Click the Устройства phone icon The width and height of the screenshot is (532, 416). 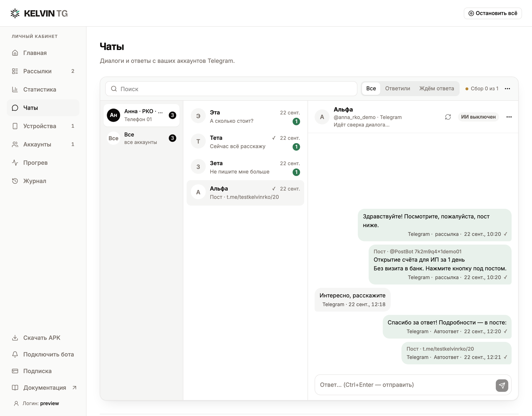tap(15, 126)
